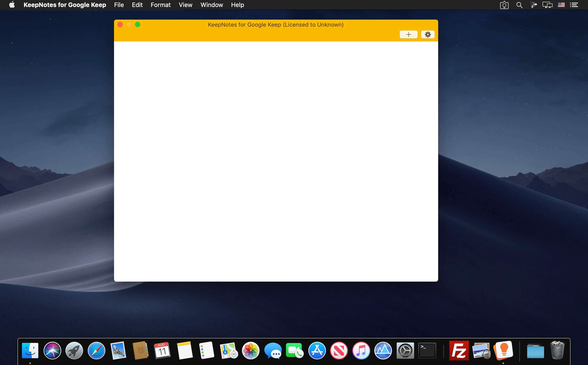The width and height of the screenshot is (588, 365).
Task: Select the Help menu
Action: click(238, 5)
